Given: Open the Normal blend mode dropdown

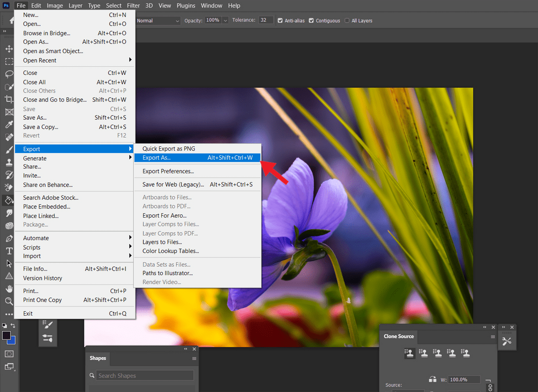Looking at the screenshot, I should coord(158,20).
